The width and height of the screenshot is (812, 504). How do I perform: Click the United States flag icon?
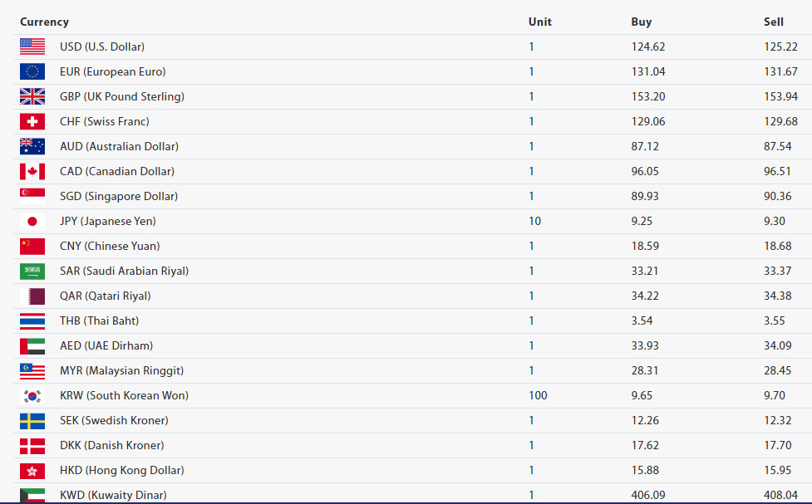pos(32,46)
